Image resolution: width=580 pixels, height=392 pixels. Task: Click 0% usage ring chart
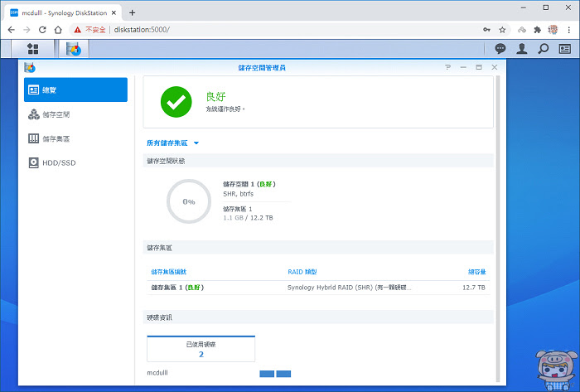[189, 201]
